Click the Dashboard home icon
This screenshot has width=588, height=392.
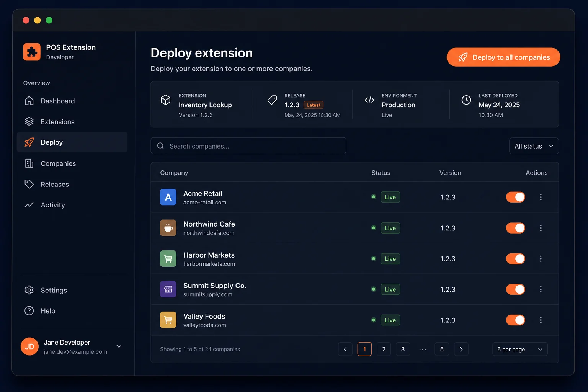point(29,101)
